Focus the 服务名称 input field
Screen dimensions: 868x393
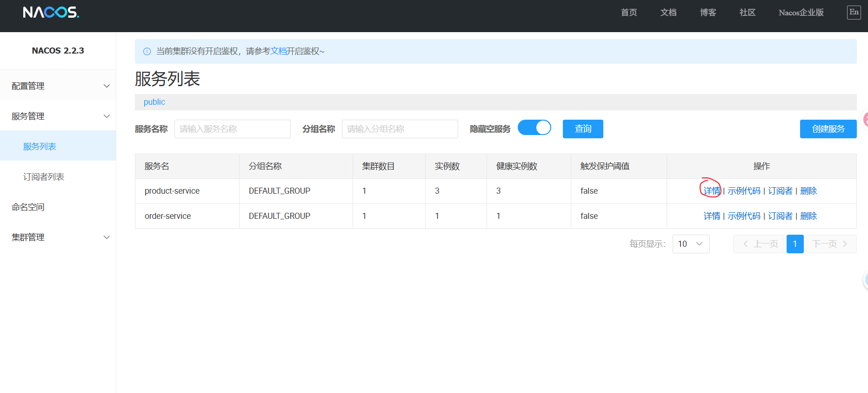(233, 129)
